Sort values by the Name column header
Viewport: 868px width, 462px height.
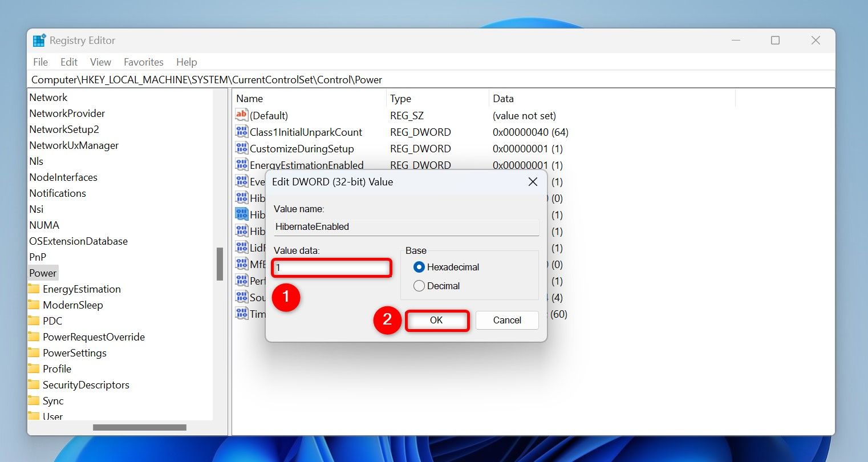point(309,99)
